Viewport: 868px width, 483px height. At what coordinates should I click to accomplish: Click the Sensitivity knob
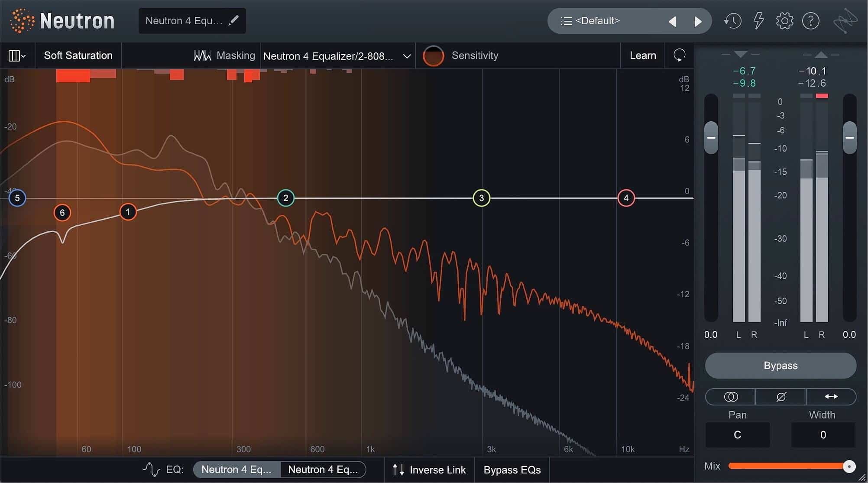[x=434, y=56]
